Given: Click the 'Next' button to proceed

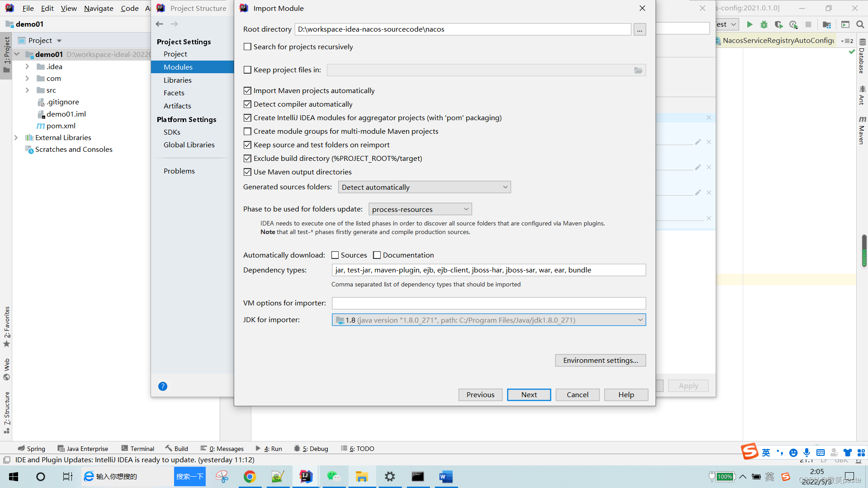Looking at the screenshot, I should (528, 394).
